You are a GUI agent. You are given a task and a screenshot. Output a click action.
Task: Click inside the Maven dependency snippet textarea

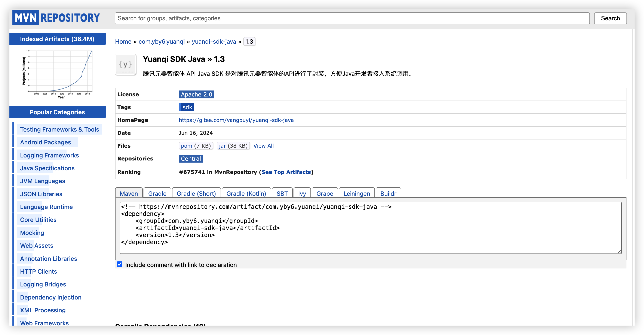[x=371, y=228]
